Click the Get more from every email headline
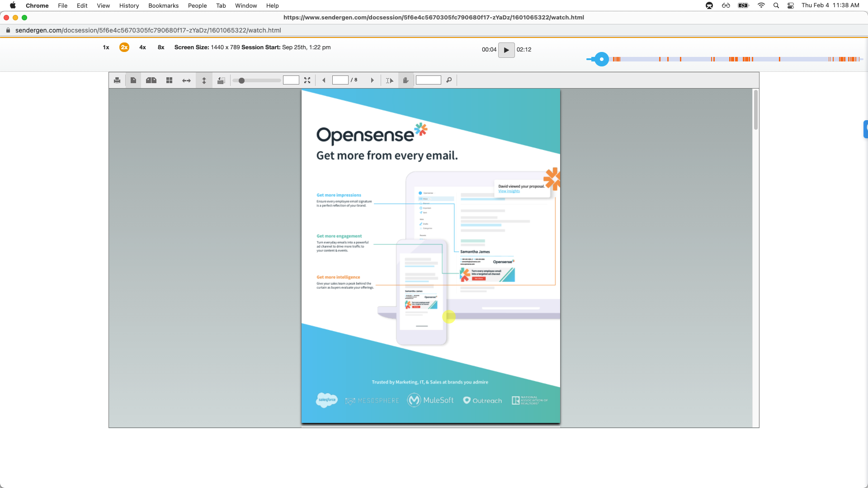 point(387,156)
